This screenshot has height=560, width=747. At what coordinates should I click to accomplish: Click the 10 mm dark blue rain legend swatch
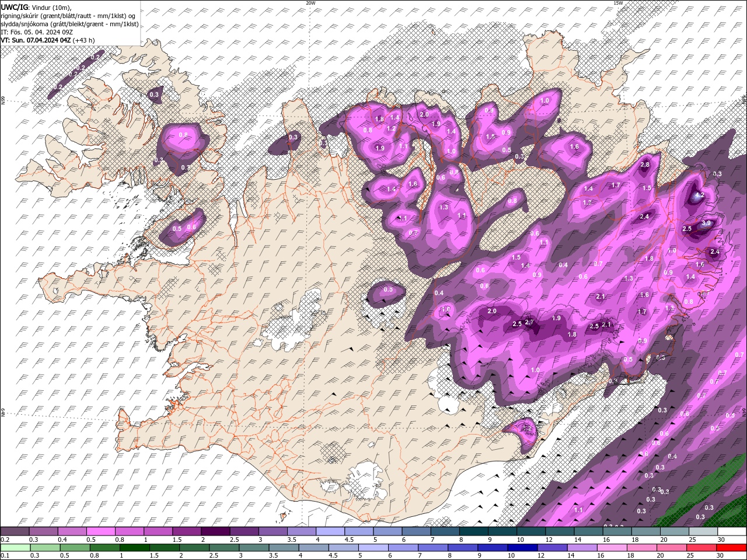click(522, 548)
